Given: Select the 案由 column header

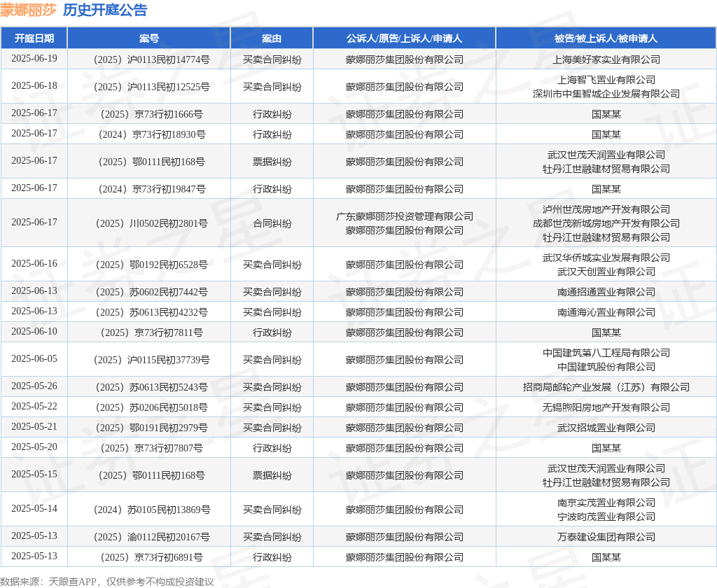Looking at the screenshot, I should [x=272, y=38].
